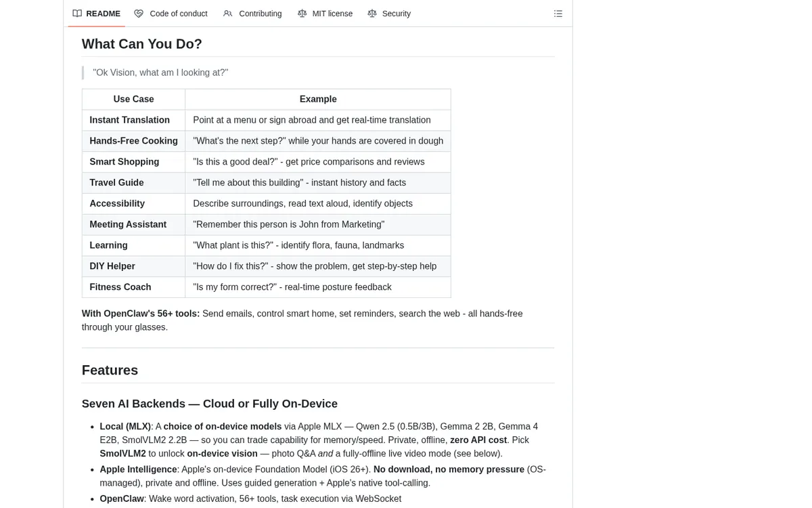
Task: Click the MIT license scale icon
Action: pos(302,14)
